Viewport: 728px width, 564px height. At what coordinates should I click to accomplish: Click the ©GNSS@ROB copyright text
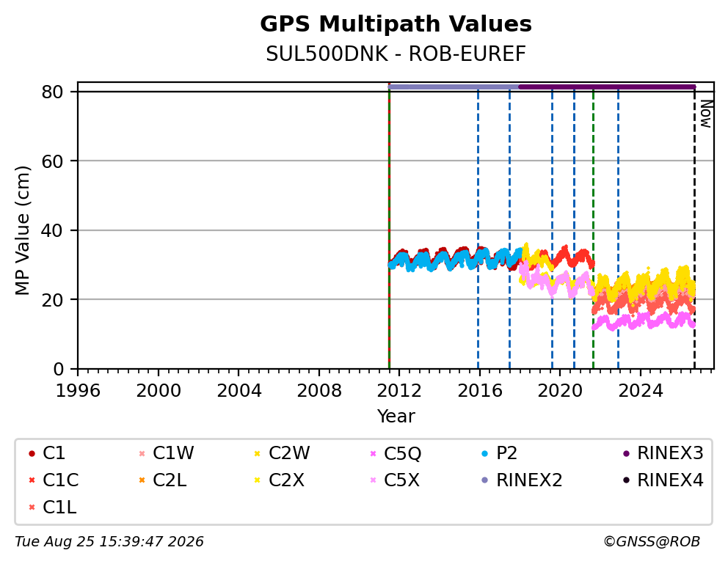click(652, 542)
